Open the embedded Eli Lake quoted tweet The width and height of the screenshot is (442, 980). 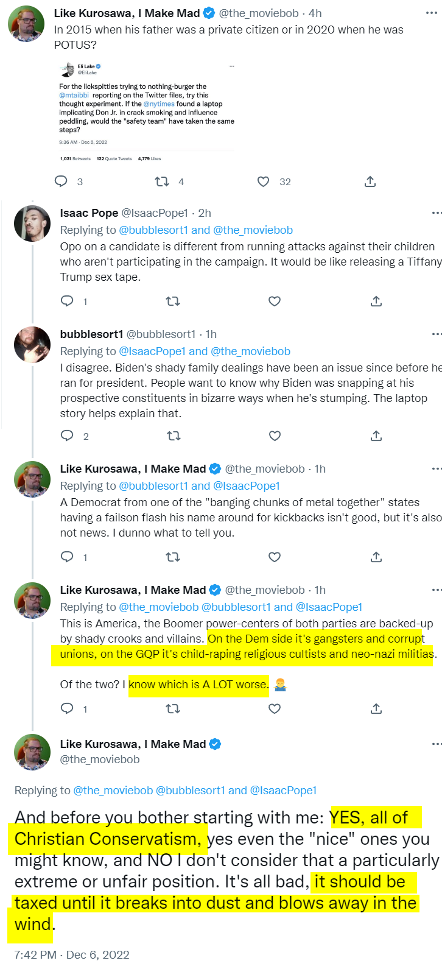(146, 112)
